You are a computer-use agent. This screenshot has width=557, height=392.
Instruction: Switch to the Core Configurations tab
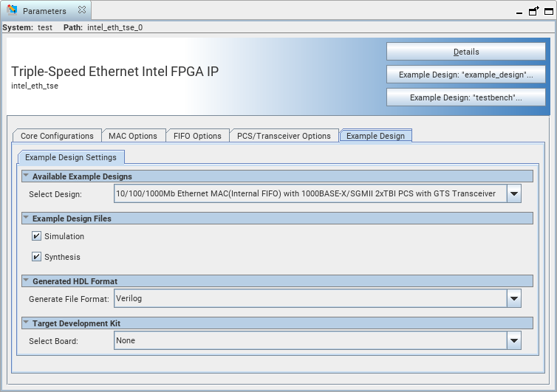pyautogui.click(x=57, y=136)
